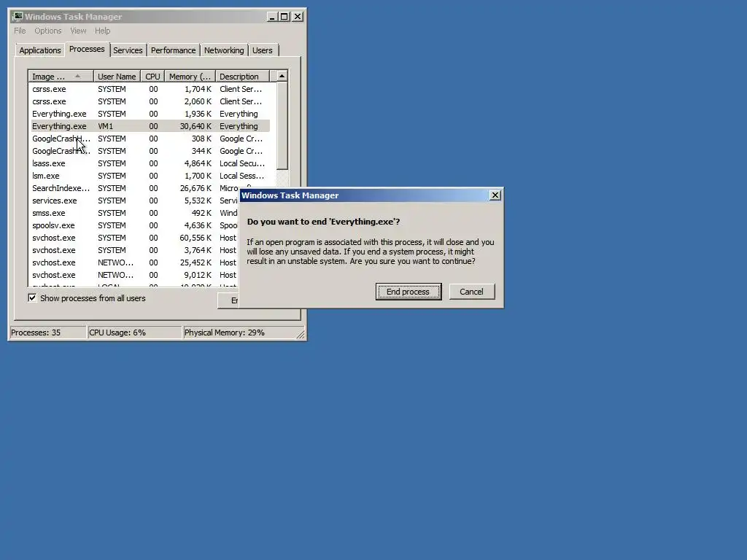Open the Users tab
747x560 pixels.
263,50
